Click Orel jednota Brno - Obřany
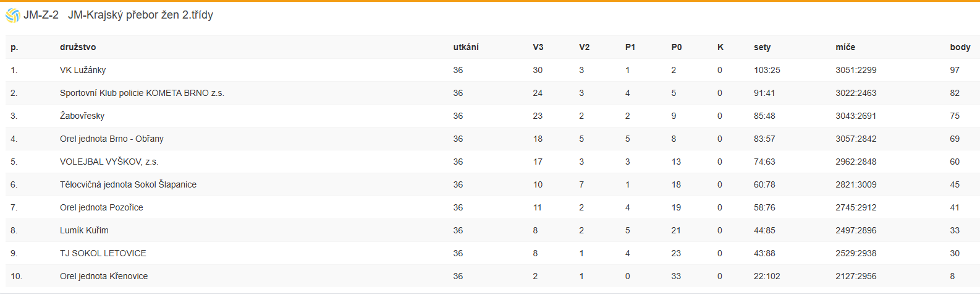980x294 pixels. [112, 139]
